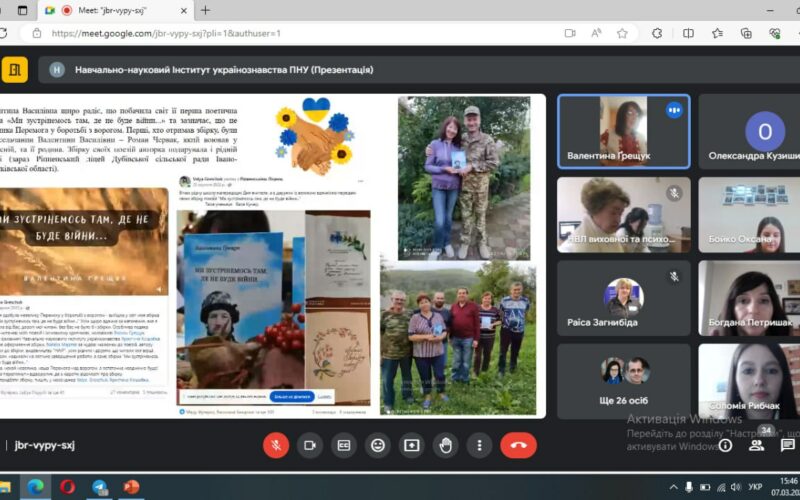The height and width of the screenshot is (500, 800).
Task: Open a new browser tab
Action: tap(205, 10)
